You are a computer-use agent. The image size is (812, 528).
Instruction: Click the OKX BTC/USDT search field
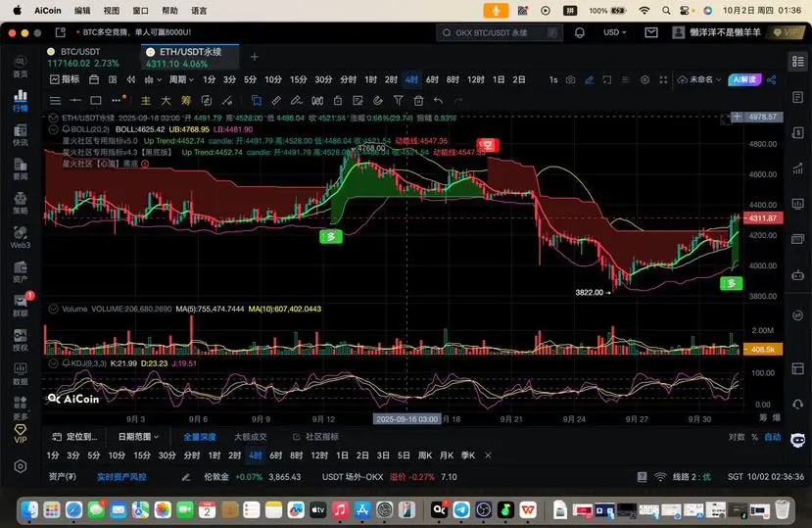pos(500,32)
